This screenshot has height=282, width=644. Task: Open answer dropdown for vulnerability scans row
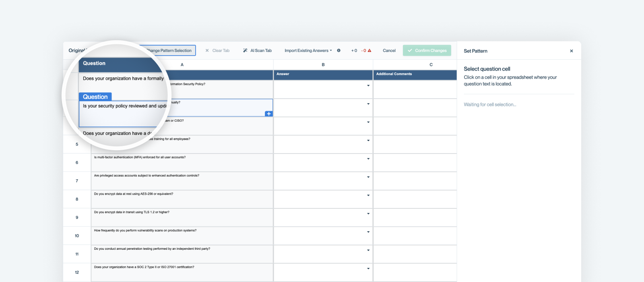[368, 232]
